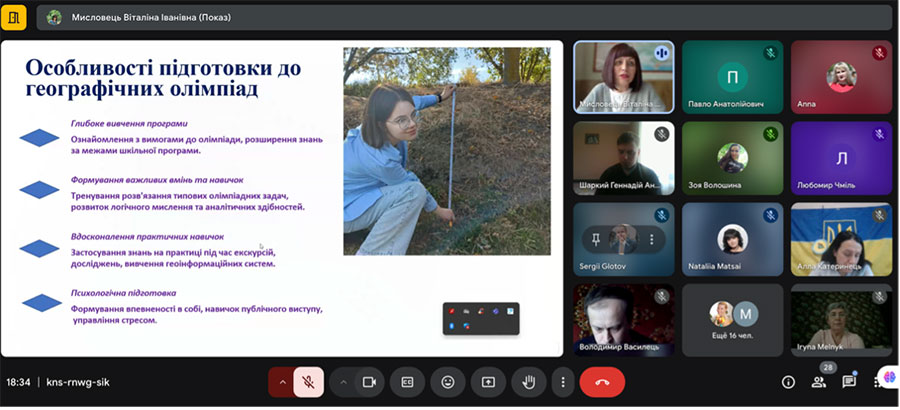This screenshot has height=410, width=900.
Task: Click the red icon in tray popup
Action: pos(452,311)
